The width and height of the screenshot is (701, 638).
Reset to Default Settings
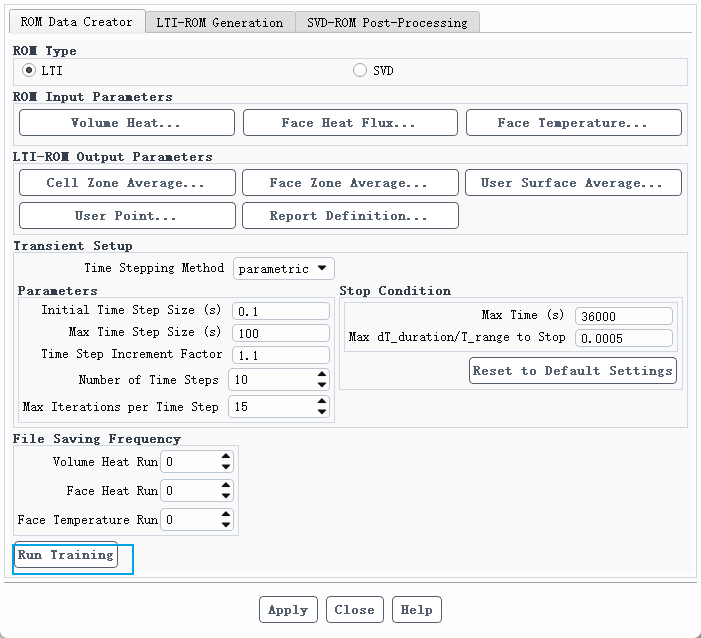tap(573, 371)
